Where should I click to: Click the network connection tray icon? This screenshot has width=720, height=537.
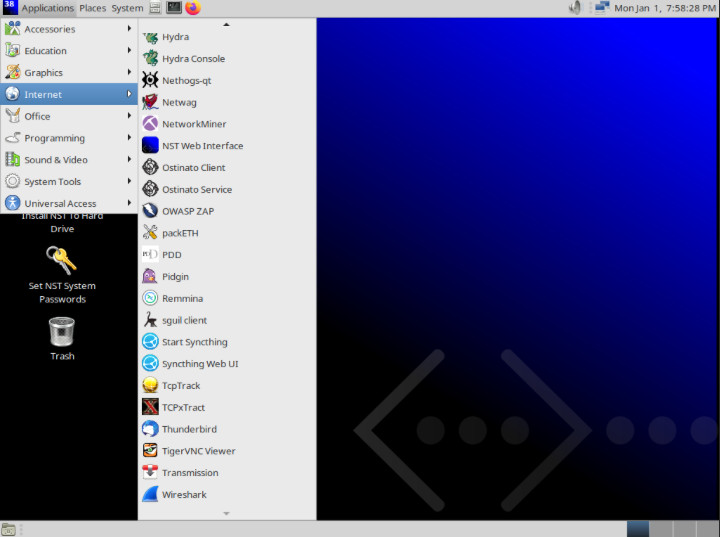click(x=601, y=8)
